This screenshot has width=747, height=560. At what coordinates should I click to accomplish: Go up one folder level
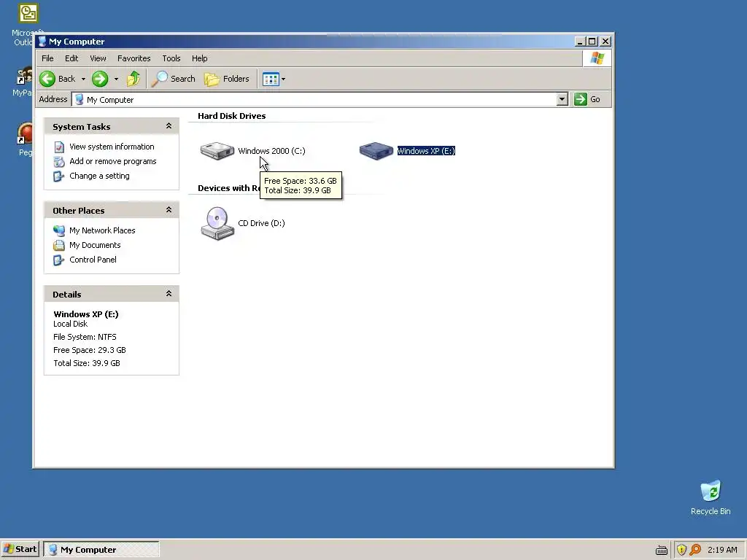coord(133,79)
